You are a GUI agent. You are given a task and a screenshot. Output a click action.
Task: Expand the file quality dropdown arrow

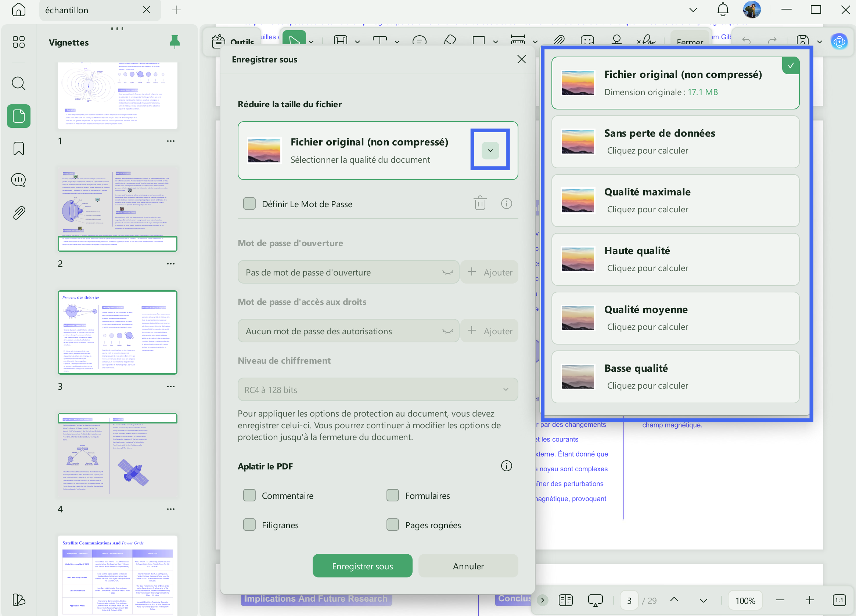(490, 150)
